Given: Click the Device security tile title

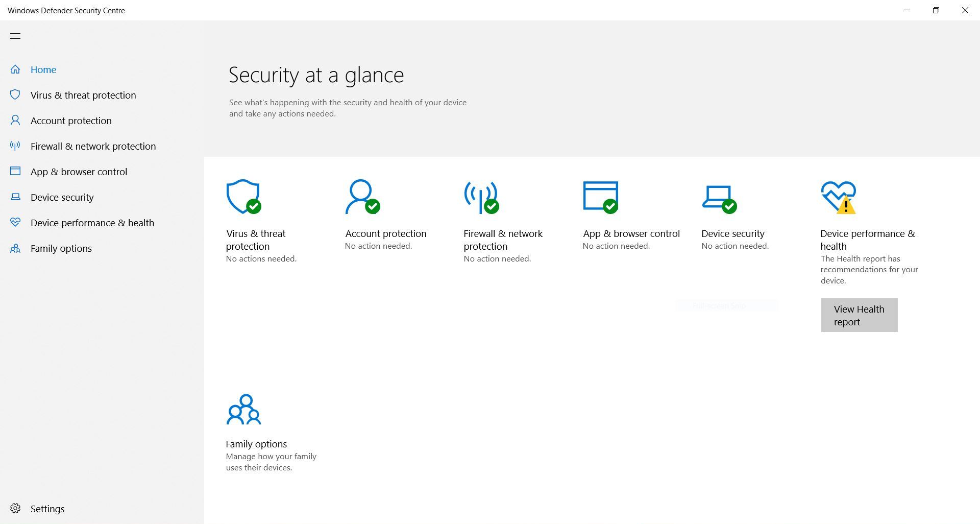Looking at the screenshot, I should coord(733,233).
